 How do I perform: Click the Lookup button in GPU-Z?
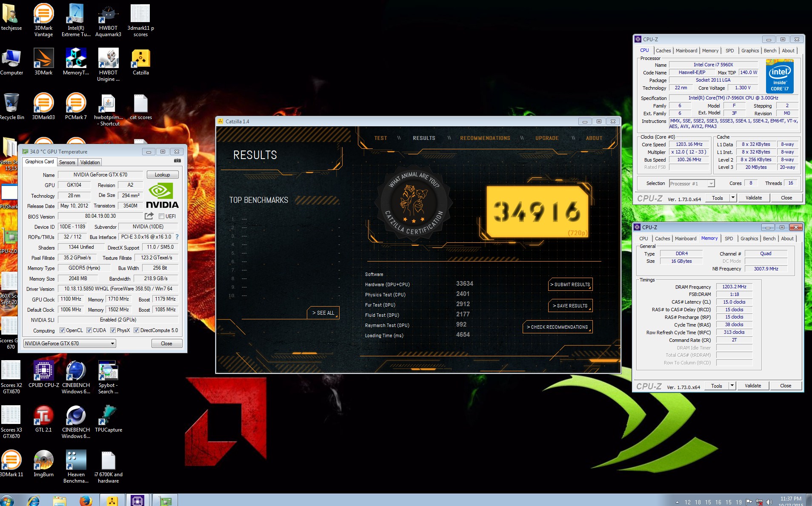tap(162, 175)
